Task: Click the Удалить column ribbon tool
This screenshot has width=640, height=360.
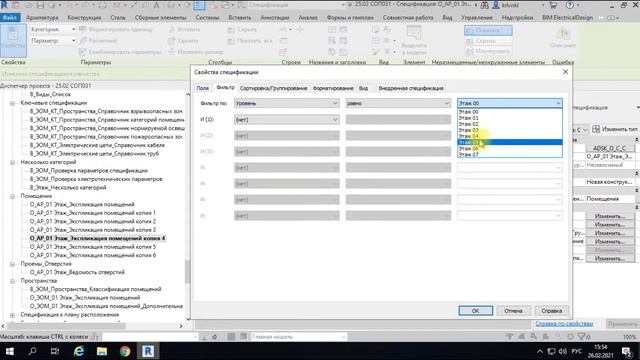Action: coord(184,40)
